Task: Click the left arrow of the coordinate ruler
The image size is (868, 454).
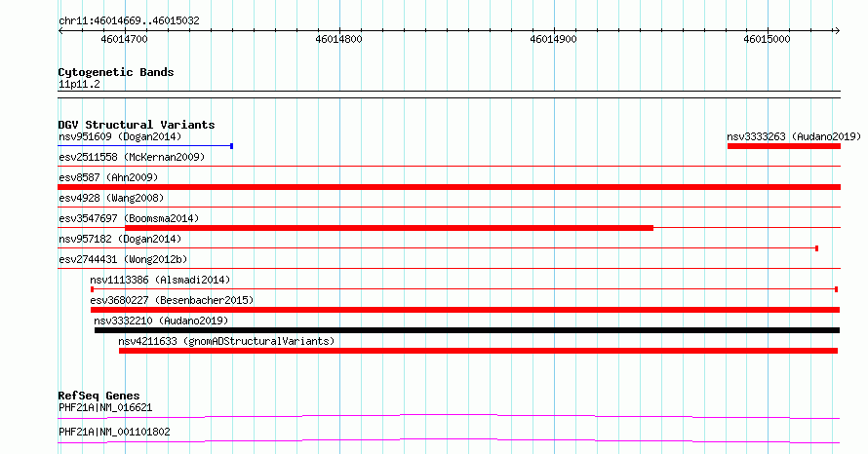Action: (60, 30)
